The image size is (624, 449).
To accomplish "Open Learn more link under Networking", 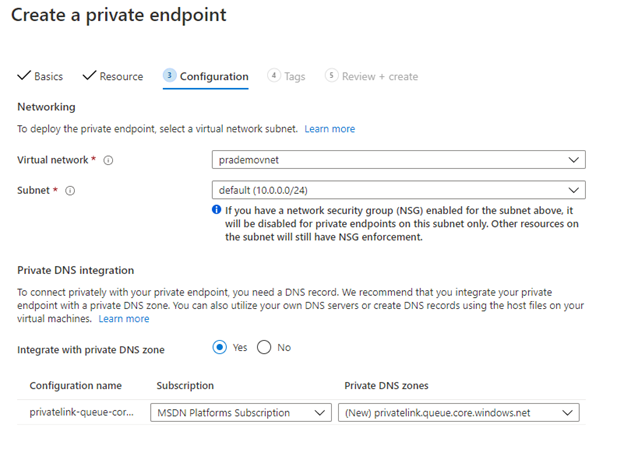I will (x=330, y=129).
